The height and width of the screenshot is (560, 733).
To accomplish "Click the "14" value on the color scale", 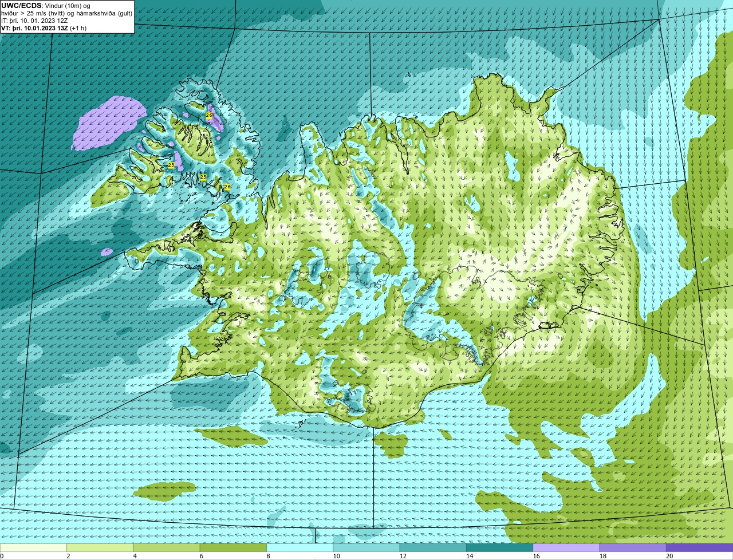I will [x=470, y=556].
